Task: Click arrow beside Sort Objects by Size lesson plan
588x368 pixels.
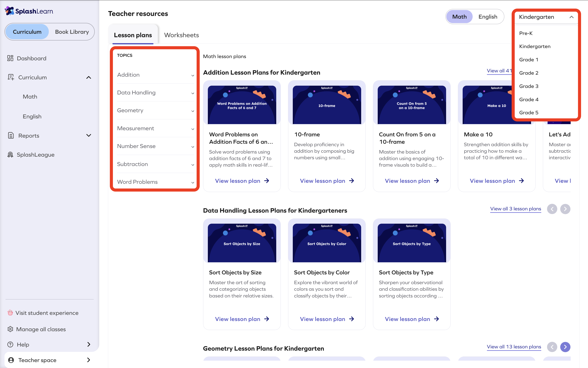Action: 267,319
